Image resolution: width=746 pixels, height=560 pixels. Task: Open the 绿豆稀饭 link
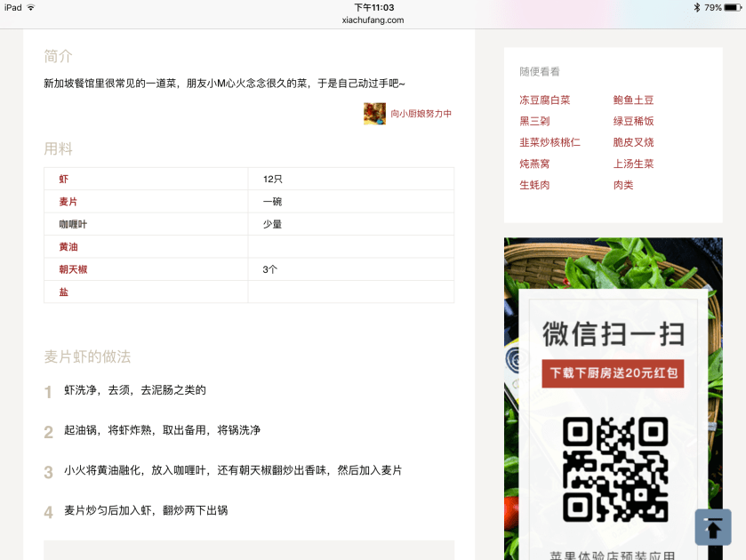[633, 121]
